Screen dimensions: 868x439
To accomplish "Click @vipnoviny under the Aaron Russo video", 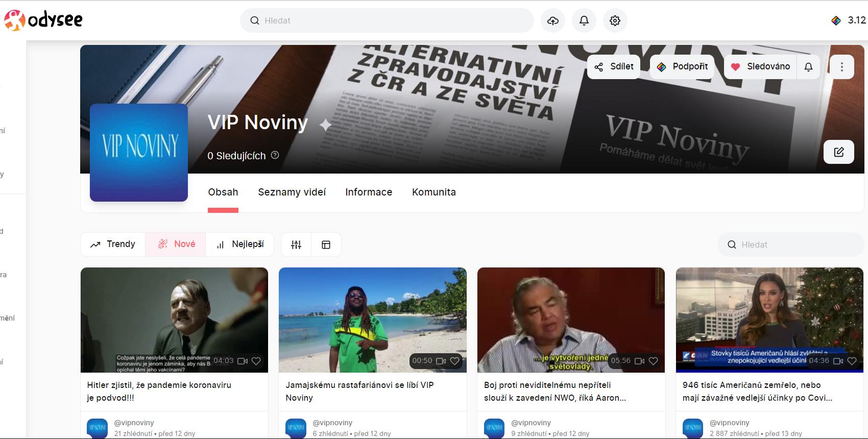I will pyautogui.click(x=531, y=423).
